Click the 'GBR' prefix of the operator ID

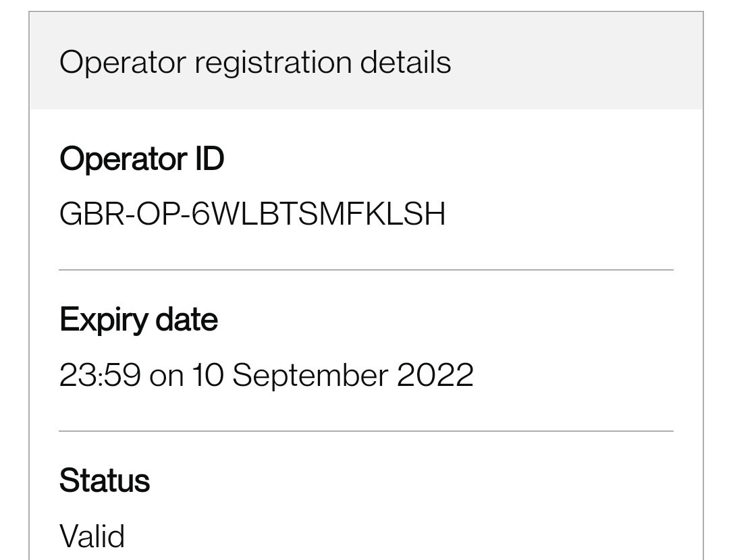pyautogui.click(x=92, y=214)
